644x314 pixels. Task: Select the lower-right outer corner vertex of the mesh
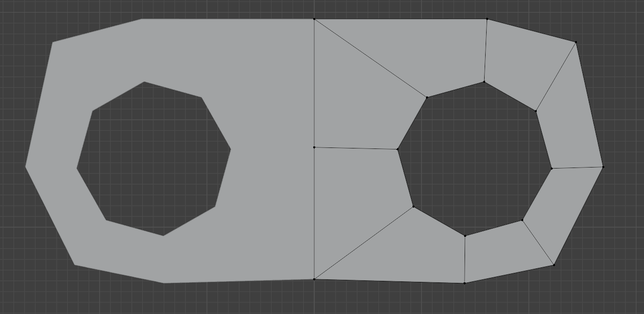554,265
